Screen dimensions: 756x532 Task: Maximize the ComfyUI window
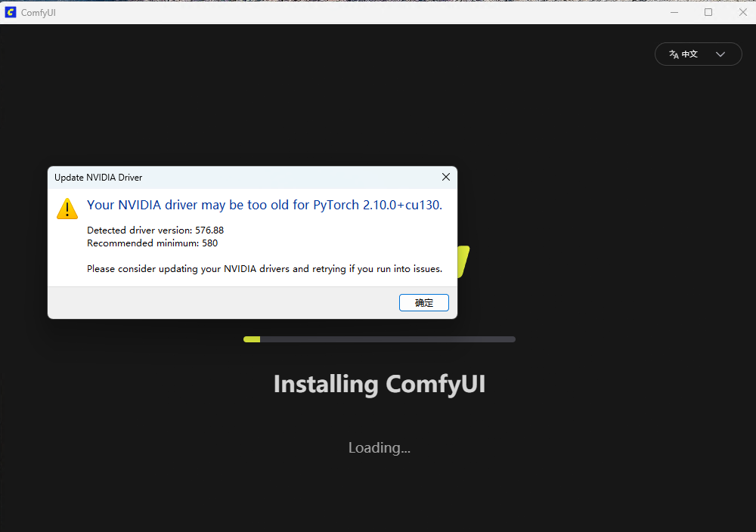708,12
